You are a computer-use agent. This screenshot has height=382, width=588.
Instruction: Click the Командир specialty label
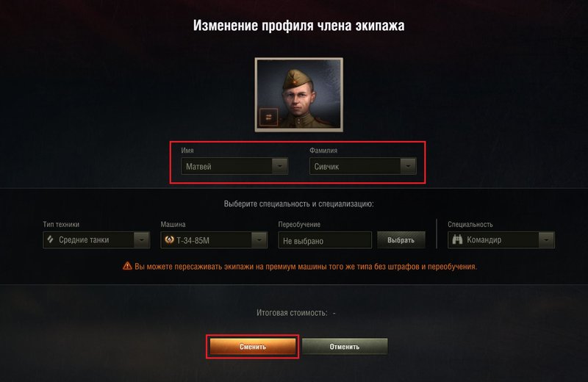pos(484,240)
